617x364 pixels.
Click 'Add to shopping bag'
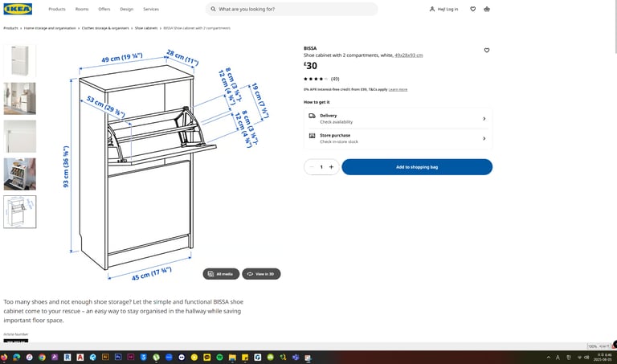[417, 167]
